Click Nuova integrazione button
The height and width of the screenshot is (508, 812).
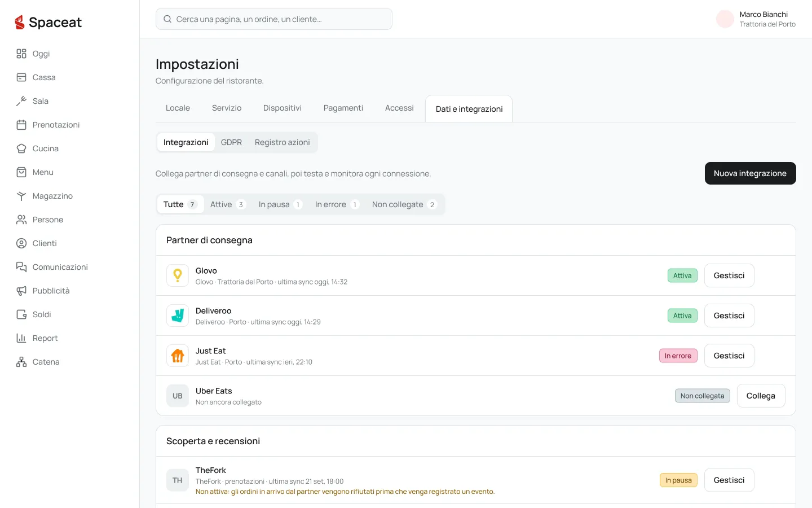click(x=750, y=173)
